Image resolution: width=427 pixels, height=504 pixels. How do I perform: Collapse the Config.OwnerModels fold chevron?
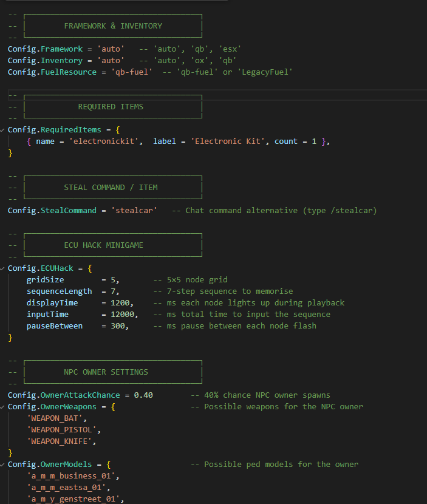coord(2,465)
